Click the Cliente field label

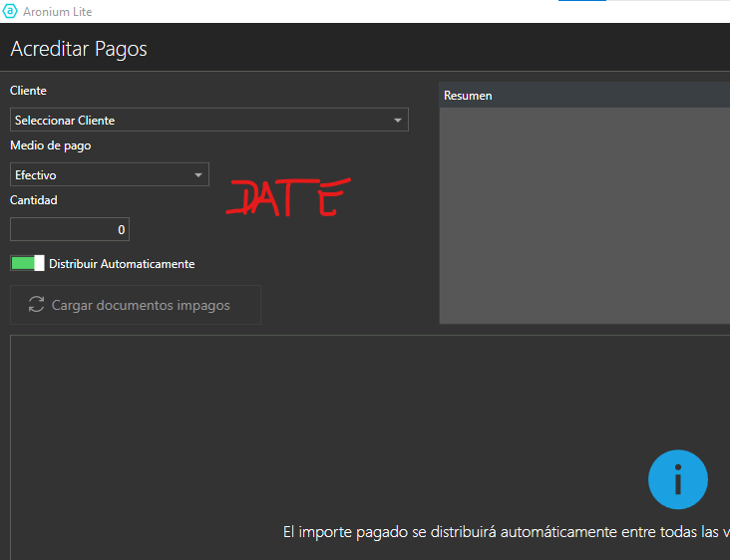click(28, 91)
